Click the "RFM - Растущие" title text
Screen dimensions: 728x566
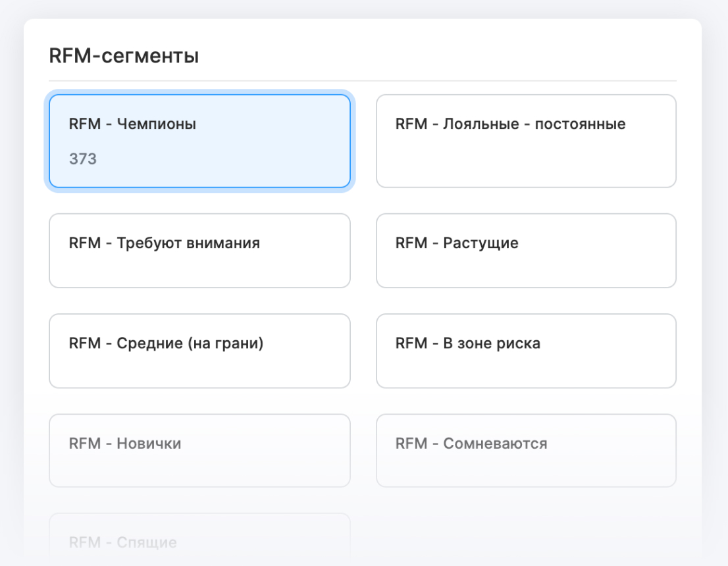[457, 244]
